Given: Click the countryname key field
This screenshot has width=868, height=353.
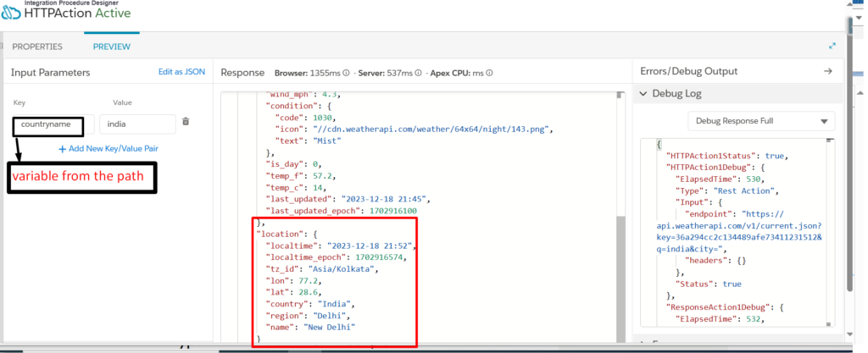Looking at the screenshot, I should click(53, 124).
